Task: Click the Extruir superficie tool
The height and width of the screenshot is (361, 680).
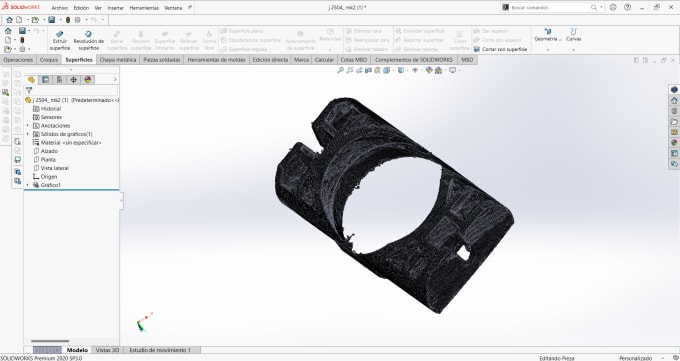Action: pyautogui.click(x=59, y=40)
